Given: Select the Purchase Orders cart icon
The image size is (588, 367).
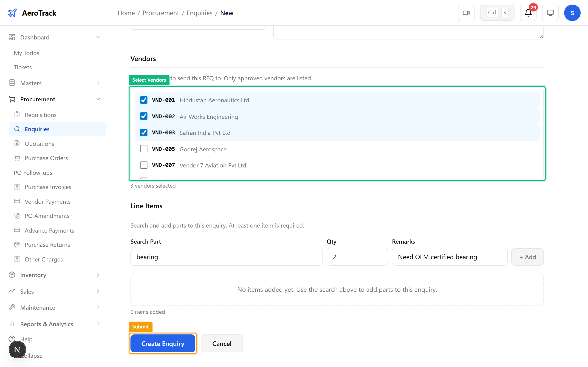Looking at the screenshot, I should pyautogui.click(x=17, y=158).
